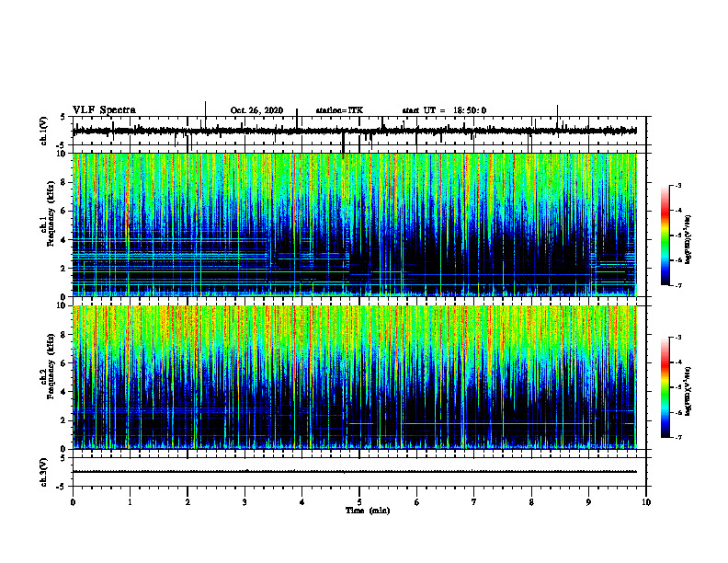Click time axis tick label "9"
This screenshot has height=563, width=728.
tap(588, 502)
